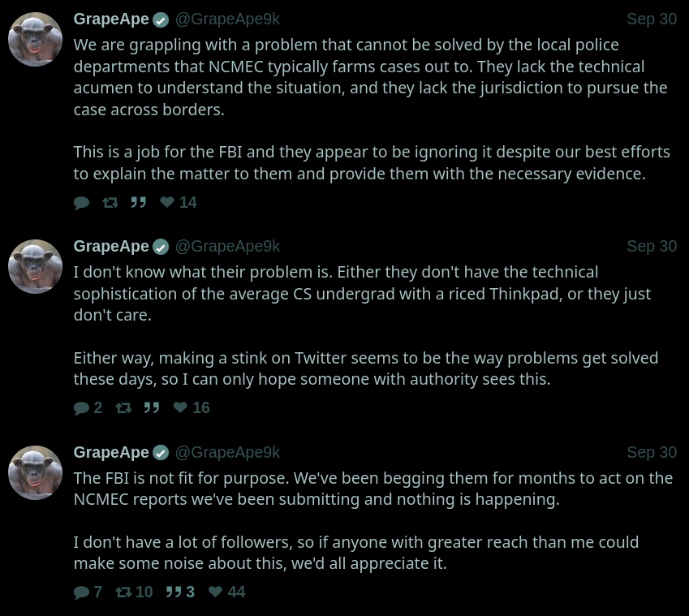Open replies on tweet with 2 comments
This screenshot has width=689, height=616.
(x=88, y=407)
